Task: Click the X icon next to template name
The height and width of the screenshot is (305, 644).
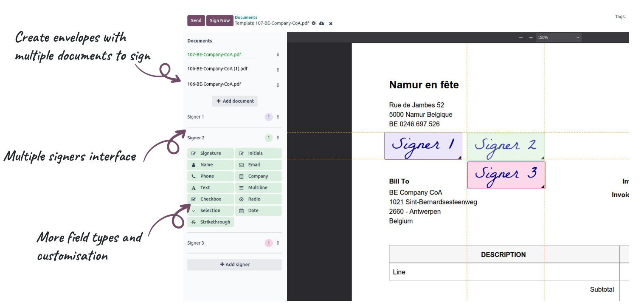Action: [x=331, y=23]
